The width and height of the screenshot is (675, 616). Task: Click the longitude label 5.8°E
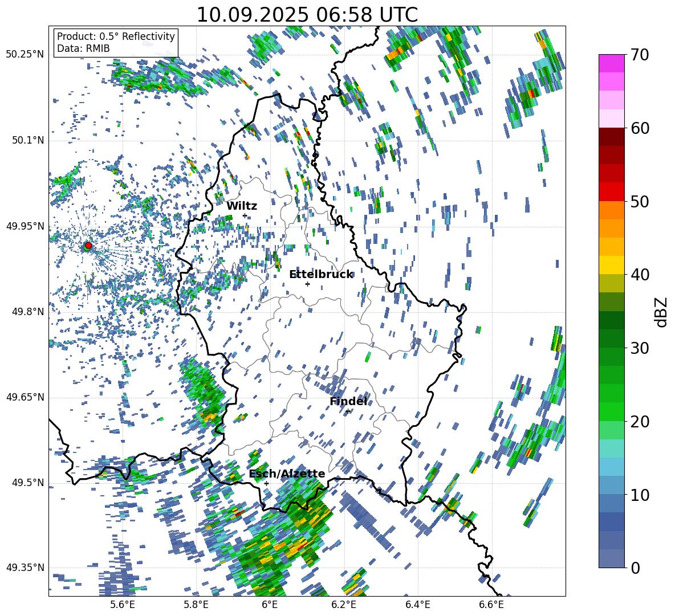tap(196, 605)
